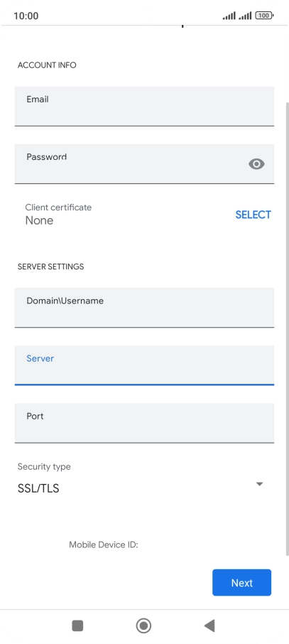Click the vertical scrollbar on right edge

[x=287, y=328]
